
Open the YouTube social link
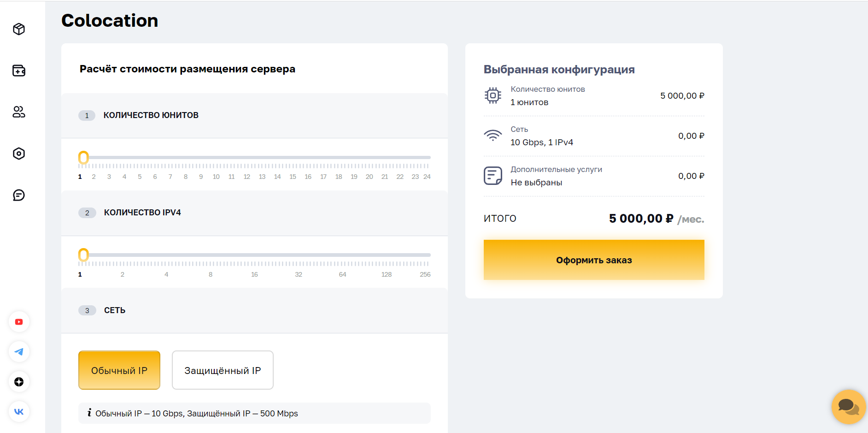[x=19, y=322]
